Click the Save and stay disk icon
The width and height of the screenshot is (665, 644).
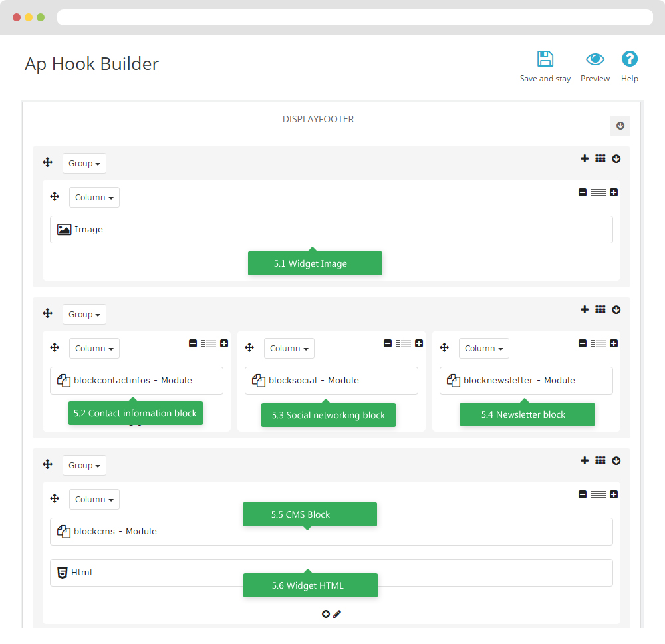point(545,59)
